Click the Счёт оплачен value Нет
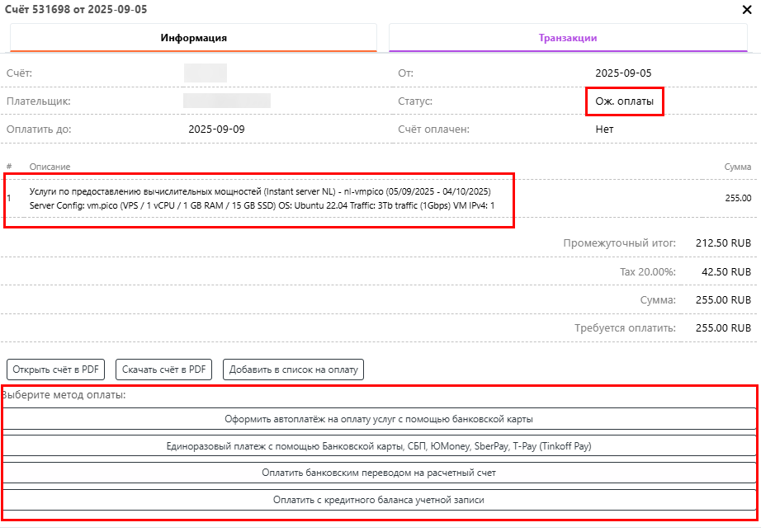The image size is (761, 532). click(604, 129)
